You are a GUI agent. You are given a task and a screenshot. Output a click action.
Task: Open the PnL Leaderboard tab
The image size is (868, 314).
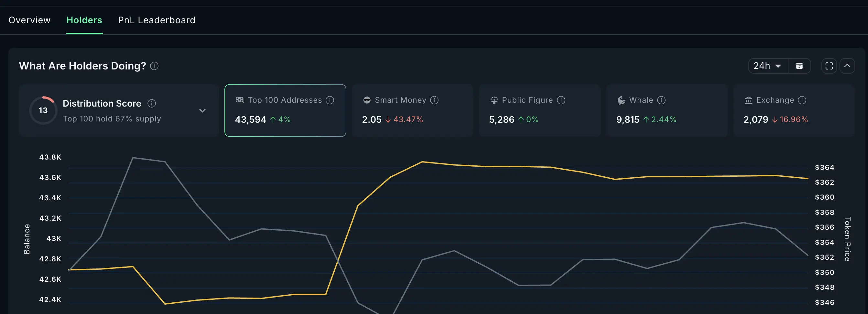click(x=156, y=20)
